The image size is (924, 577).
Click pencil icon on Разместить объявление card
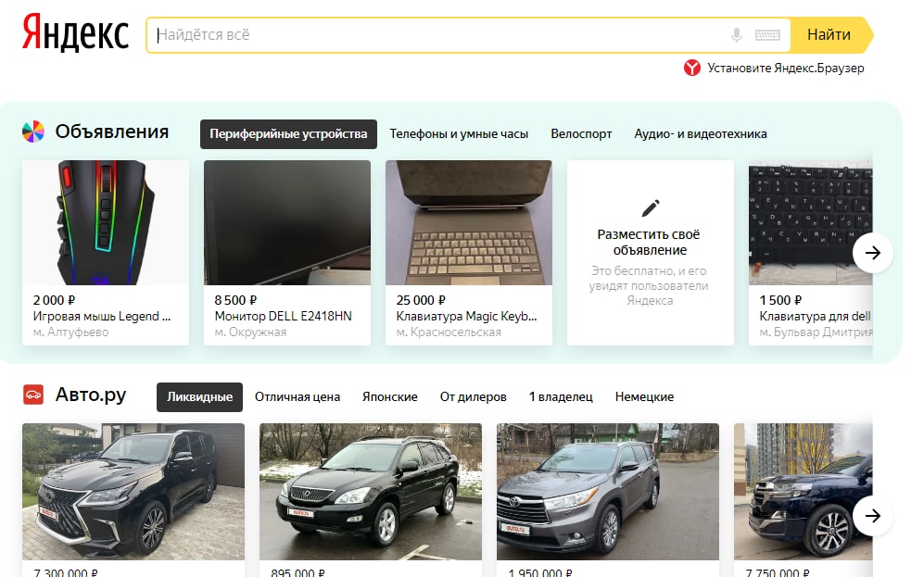point(650,207)
